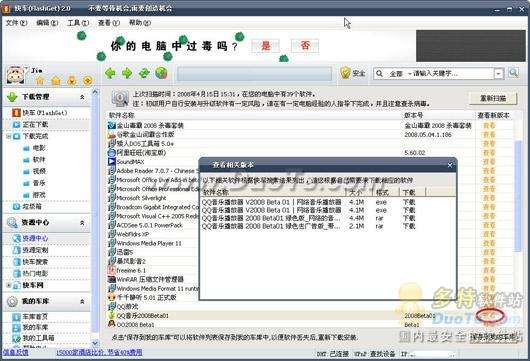Click the green back arrow icon
Viewport: 530px width, 361px height.
tap(111, 73)
